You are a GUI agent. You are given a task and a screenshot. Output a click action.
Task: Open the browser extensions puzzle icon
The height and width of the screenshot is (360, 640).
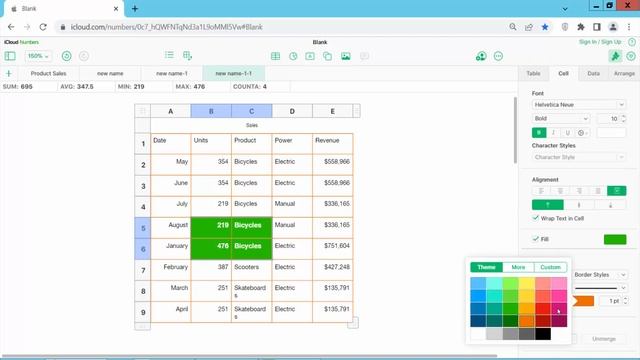(581, 27)
